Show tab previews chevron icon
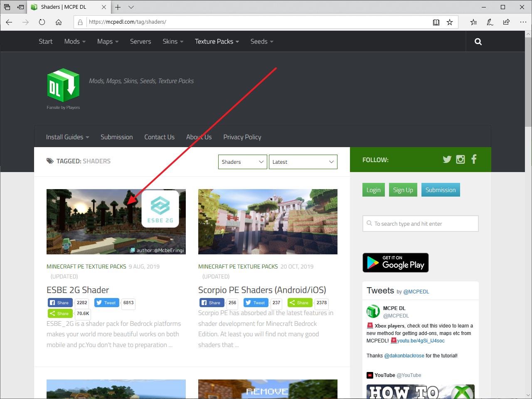Screen dimensions: 532x399 tap(131, 7)
